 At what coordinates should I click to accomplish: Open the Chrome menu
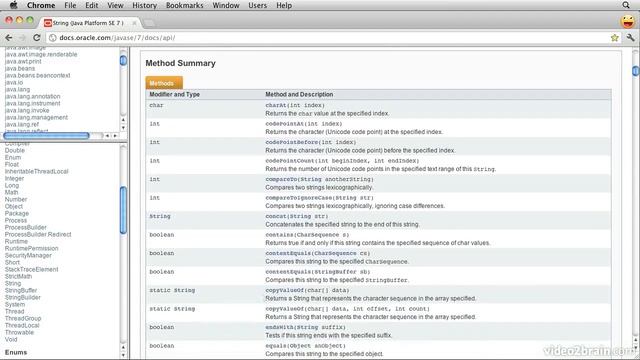click(41, 5)
